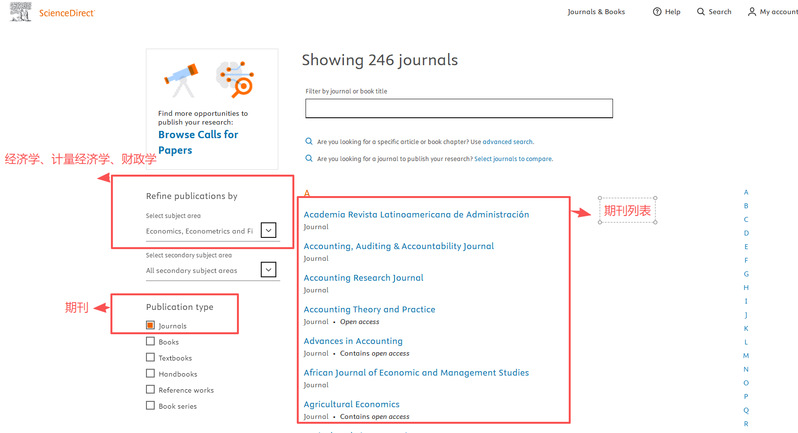Open Agricultural Economics journal link
Viewport: 798px width, 433px height.
pyautogui.click(x=351, y=404)
